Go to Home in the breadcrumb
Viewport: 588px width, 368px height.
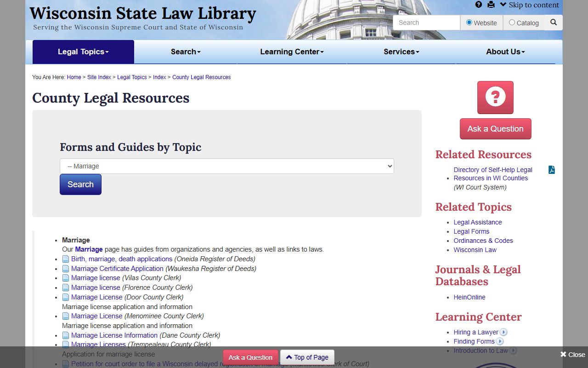click(74, 77)
